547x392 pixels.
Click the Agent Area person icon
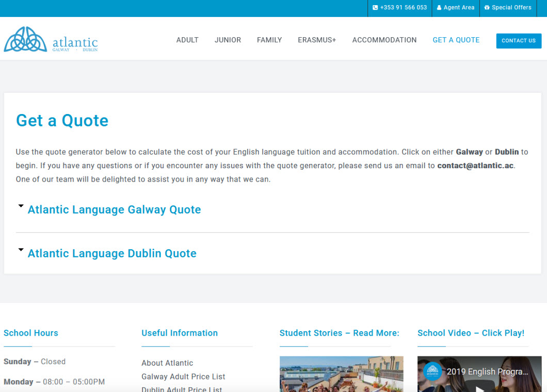(x=439, y=8)
